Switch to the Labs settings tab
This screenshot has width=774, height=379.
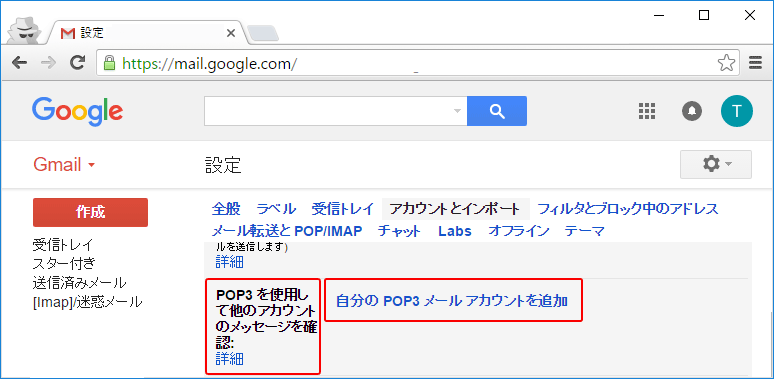click(x=455, y=230)
